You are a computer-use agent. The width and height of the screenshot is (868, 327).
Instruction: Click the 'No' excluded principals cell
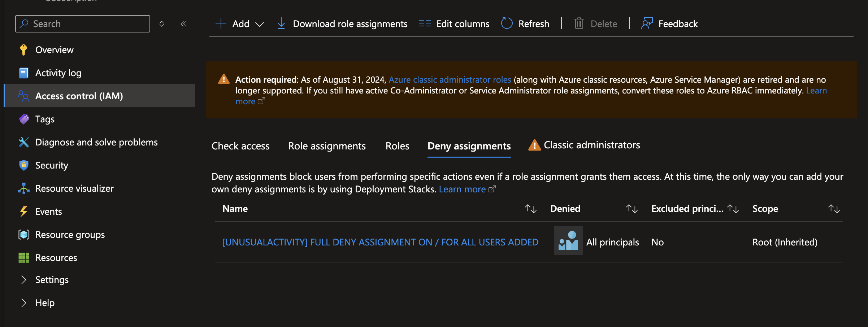pos(657,242)
